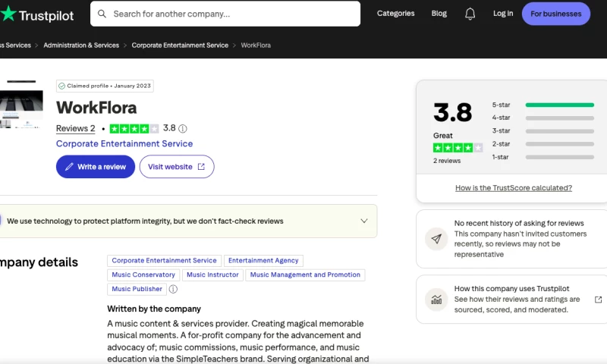Click How this company uses Trustpilot
The image size is (607, 364).
[x=511, y=289]
